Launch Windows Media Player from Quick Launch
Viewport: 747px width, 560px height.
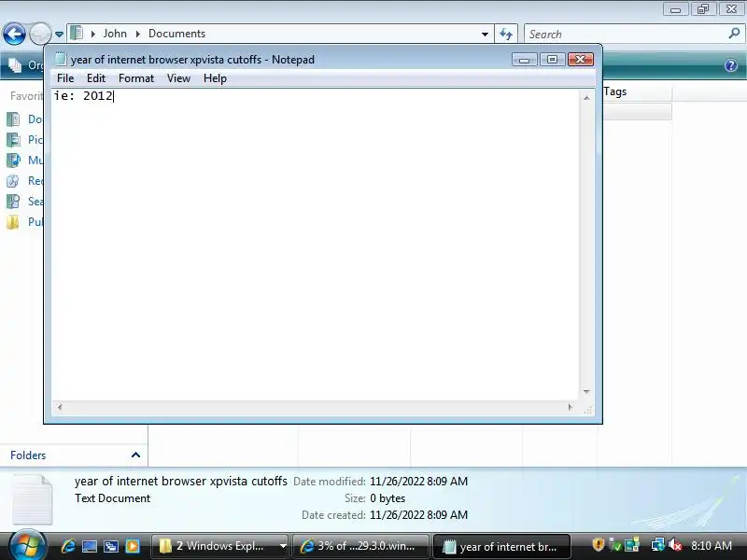(133, 546)
